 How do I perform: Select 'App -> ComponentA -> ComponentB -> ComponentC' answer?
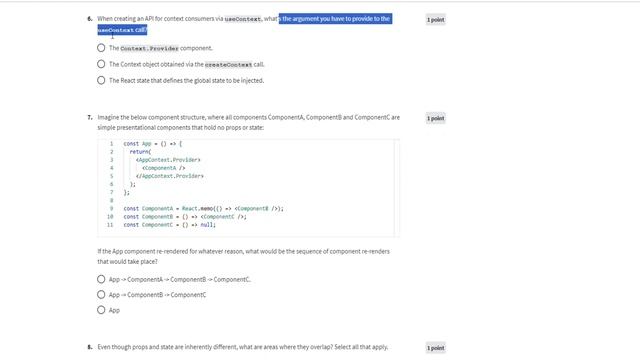point(101,279)
